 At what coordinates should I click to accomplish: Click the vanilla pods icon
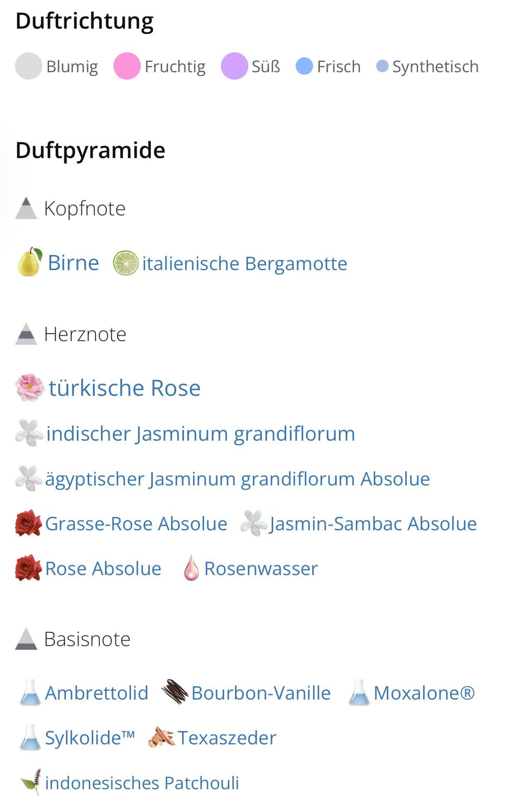click(x=175, y=692)
